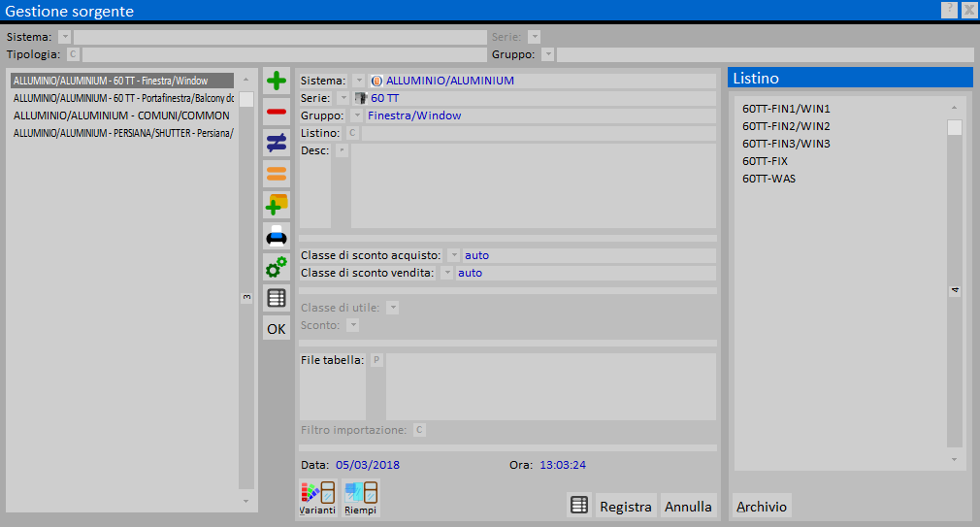Click the top Tipologia filter field
The height and width of the screenshot is (527, 980).
tap(284, 54)
